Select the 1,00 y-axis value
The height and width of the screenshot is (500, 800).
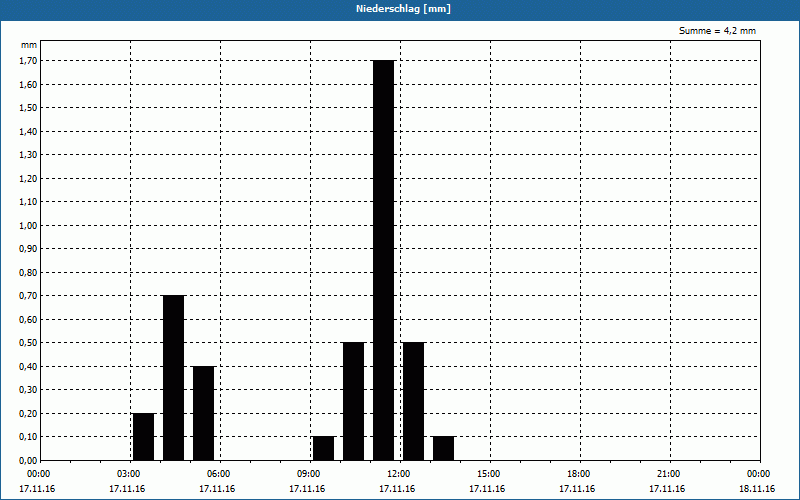[x=28, y=226]
